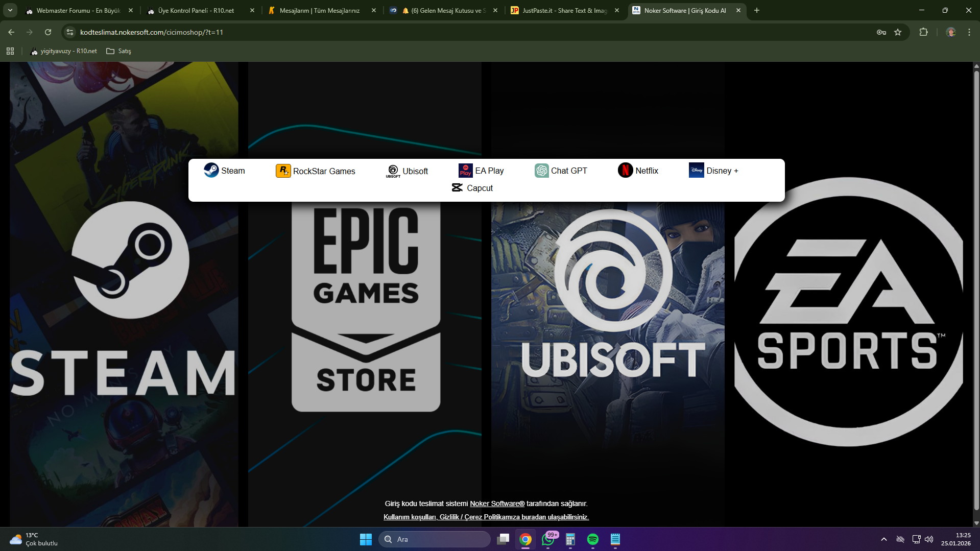Image resolution: width=980 pixels, height=551 pixels.
Task: Open network display icon in system tray
Action: (x=916, y=539)
